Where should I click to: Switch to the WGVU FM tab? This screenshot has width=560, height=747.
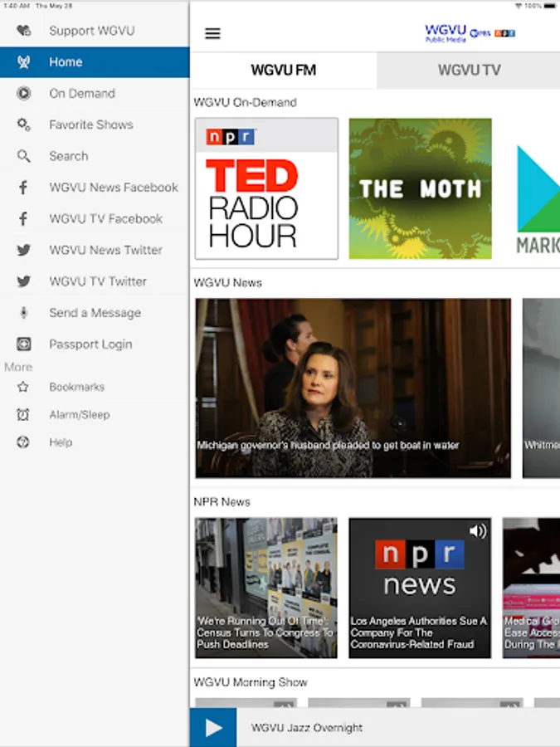(284, 70)
